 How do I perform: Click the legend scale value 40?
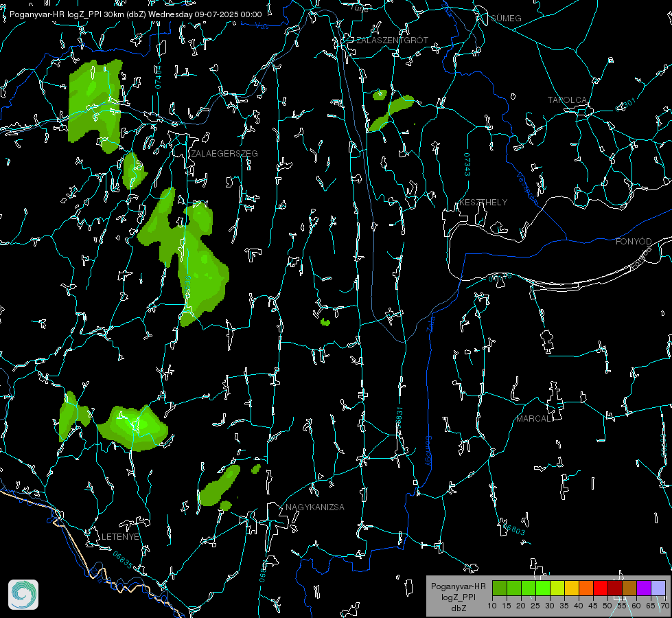coord(579,606)
